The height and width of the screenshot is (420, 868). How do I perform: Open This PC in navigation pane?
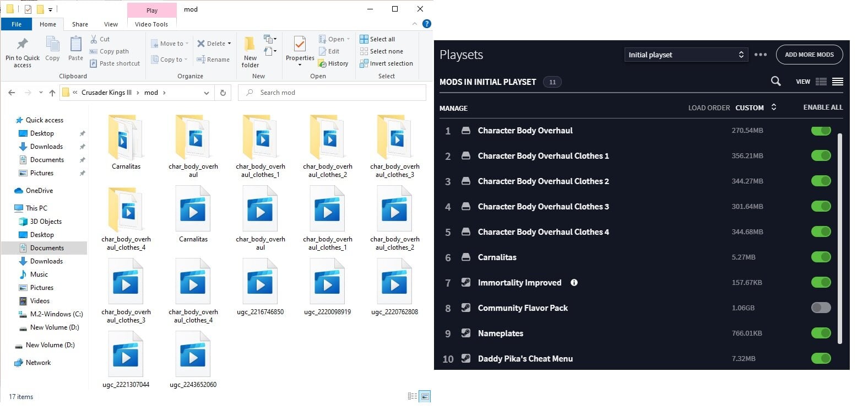click(36, 208)
